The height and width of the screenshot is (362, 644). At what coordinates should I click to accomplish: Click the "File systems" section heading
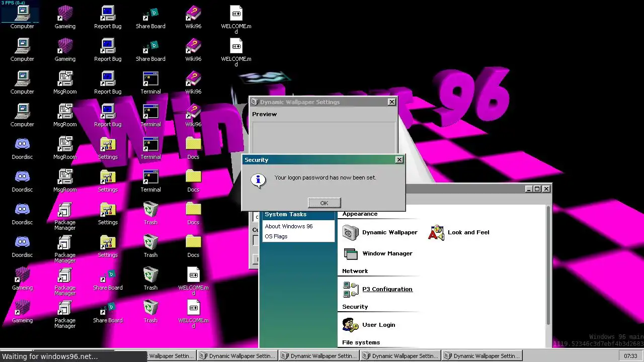coord(361,342)
